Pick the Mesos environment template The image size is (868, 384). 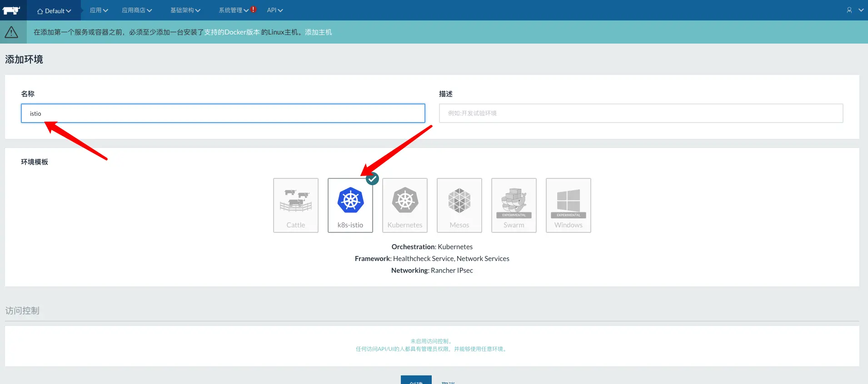[x=459, y=205]
